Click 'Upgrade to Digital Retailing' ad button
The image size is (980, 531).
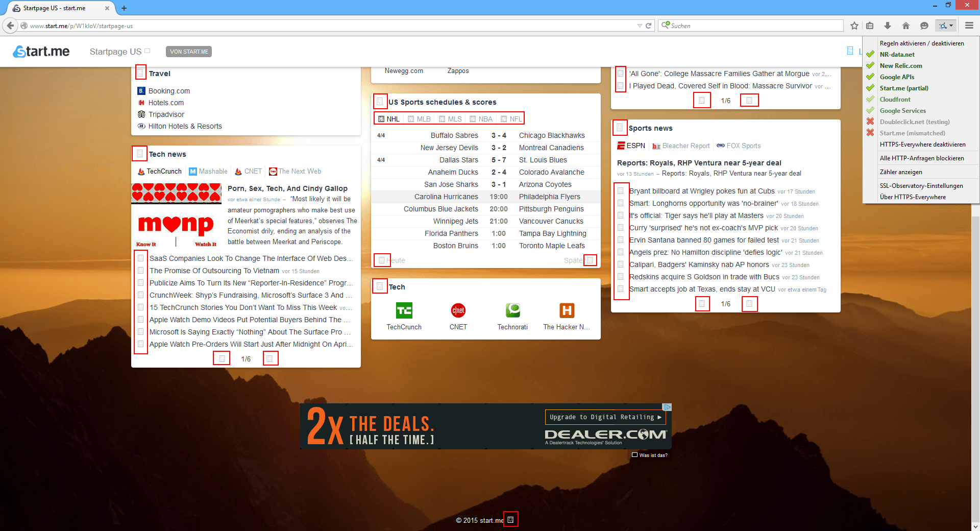point(605,417)
